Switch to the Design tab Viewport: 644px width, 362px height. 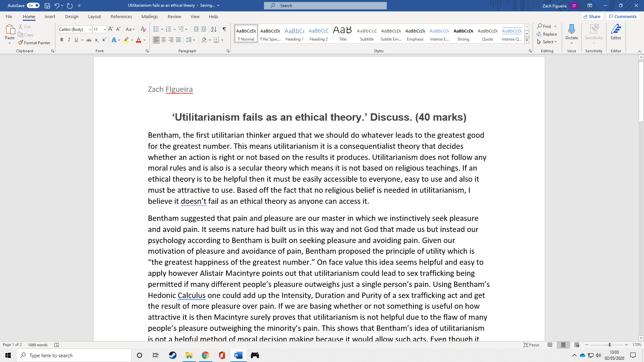(72, 16)
